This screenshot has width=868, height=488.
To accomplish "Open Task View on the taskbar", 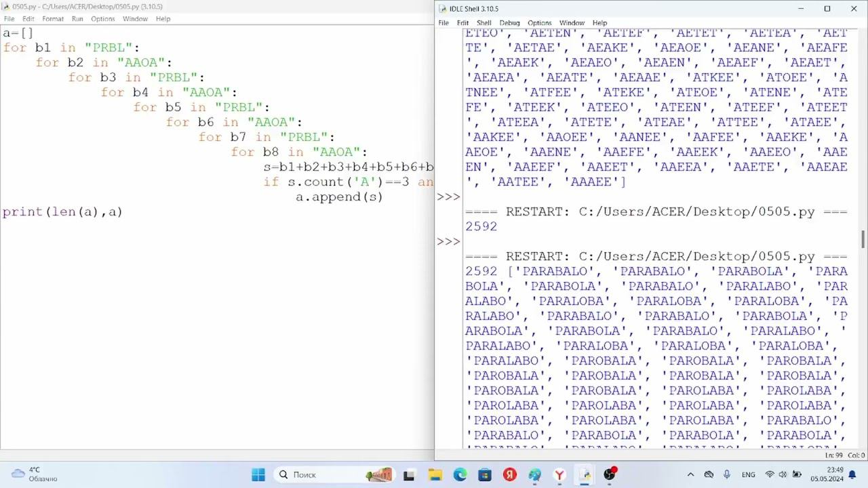I will [x=409, y=475].
